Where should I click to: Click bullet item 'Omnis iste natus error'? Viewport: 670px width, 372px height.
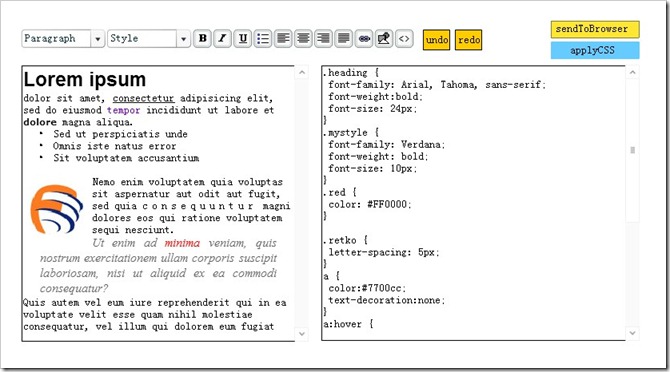(115, 146)
